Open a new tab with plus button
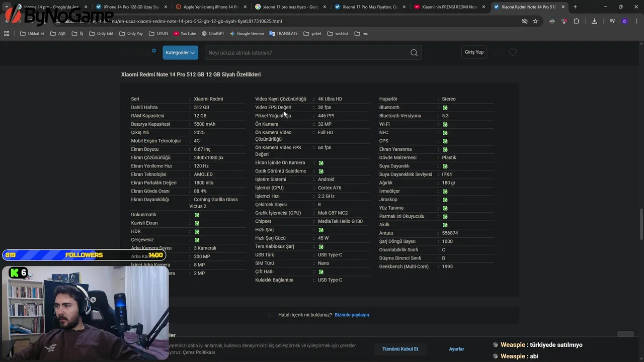 click(575, 7)
